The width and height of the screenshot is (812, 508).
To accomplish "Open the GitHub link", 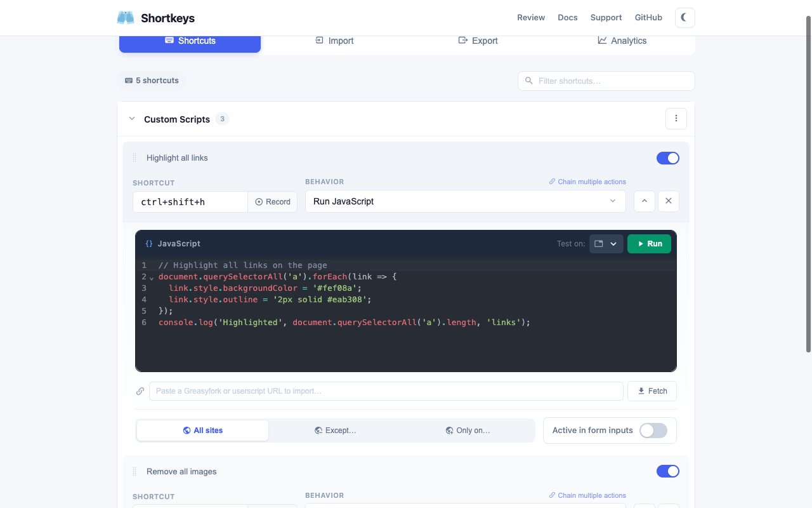I will (x=648, y=18).
